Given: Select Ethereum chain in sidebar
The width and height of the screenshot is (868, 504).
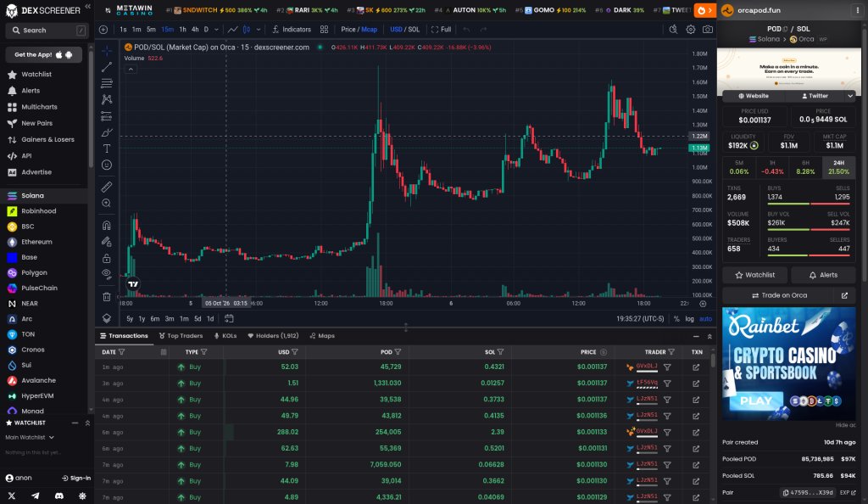Looking at the screenshot, I should point(36,242).
